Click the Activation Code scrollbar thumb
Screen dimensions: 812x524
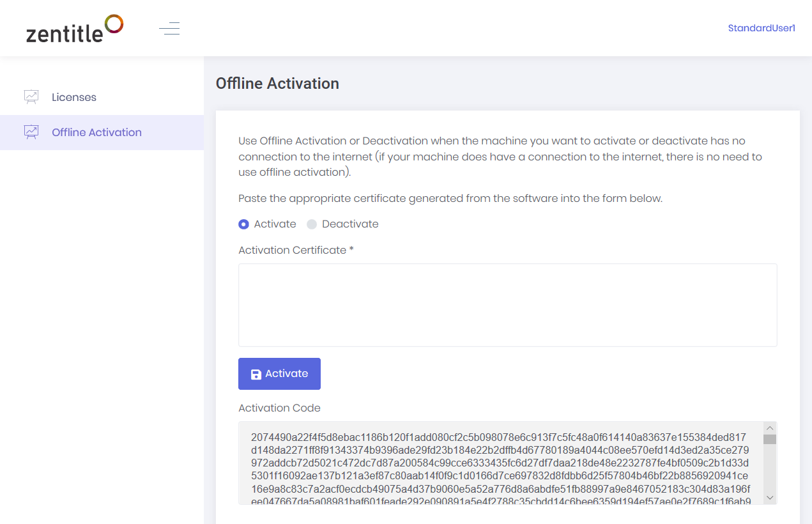[x=770, y=439]
